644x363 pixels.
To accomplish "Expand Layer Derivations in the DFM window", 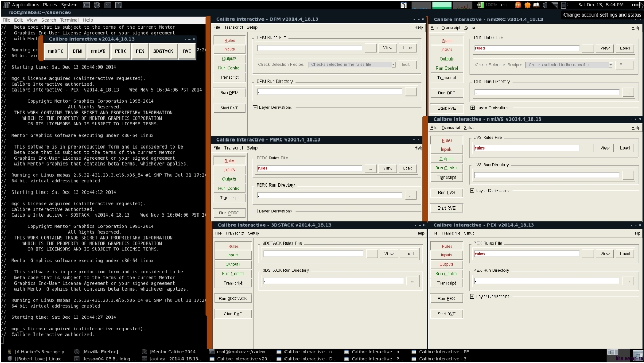I will click(255, 107).
